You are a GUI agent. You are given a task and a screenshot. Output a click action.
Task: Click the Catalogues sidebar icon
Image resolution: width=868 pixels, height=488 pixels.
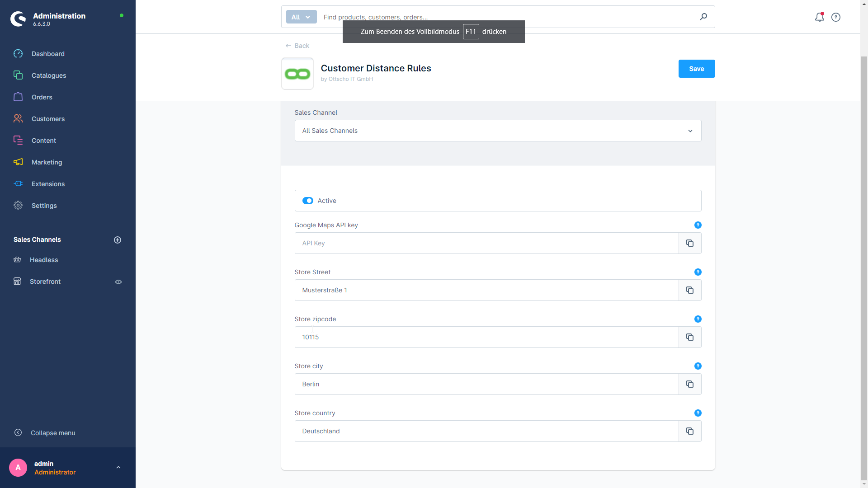pyautogui.click(x=18, y=75)
